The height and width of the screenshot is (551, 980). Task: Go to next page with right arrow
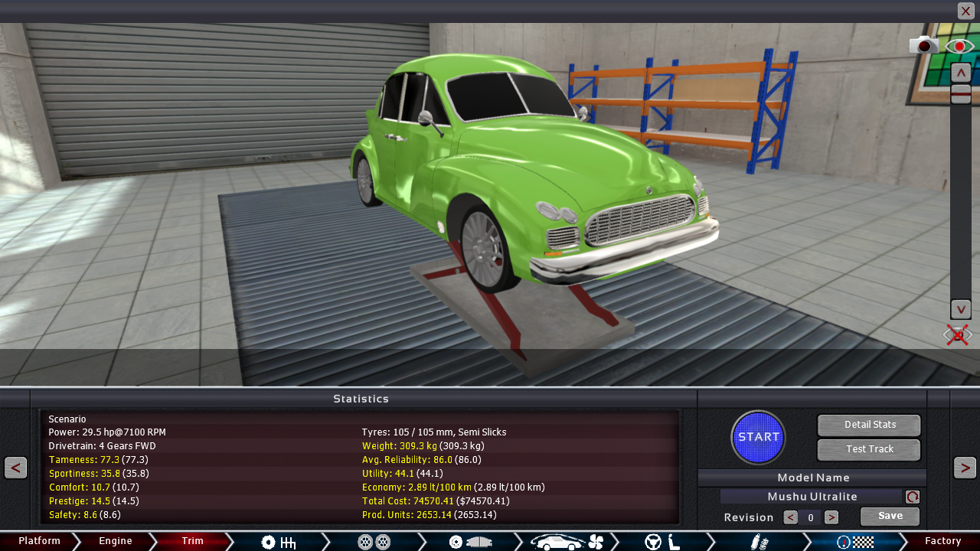coord(965,467)
